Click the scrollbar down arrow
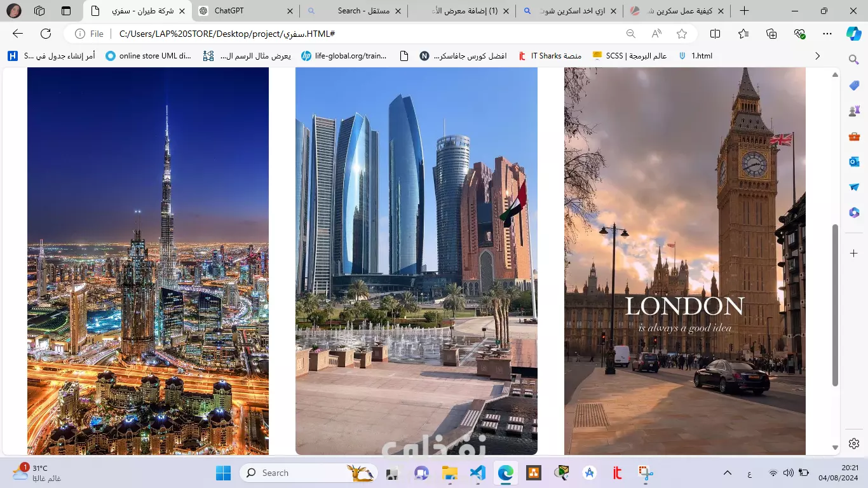Viewport: 868px width, 488px height. click(836, 449)
